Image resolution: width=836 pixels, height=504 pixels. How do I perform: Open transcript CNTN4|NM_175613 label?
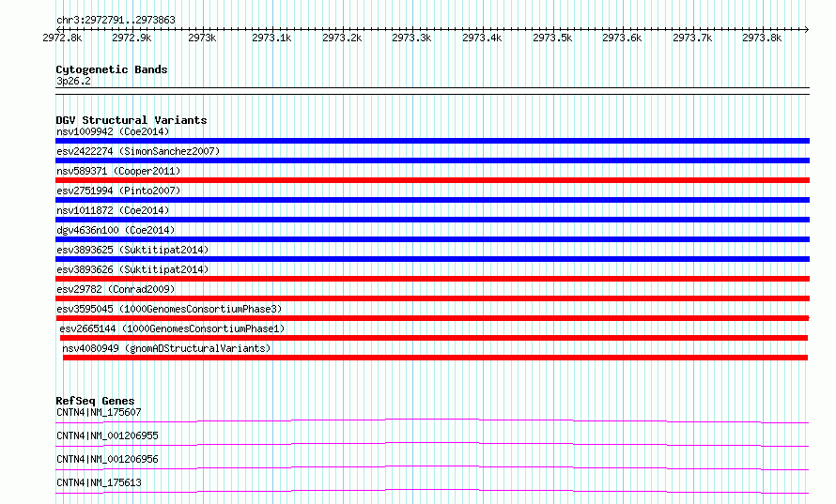[99, 482]
